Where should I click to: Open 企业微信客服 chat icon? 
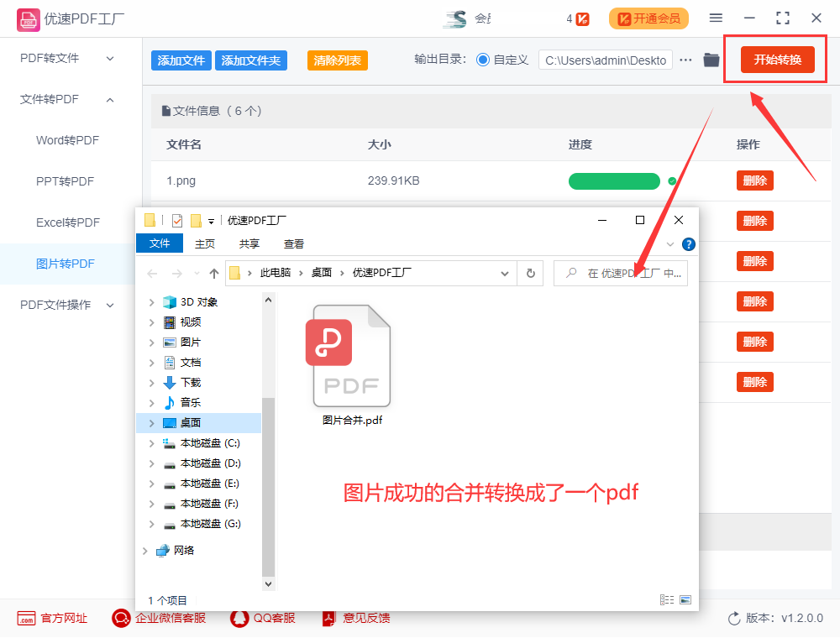pos(121,618)
